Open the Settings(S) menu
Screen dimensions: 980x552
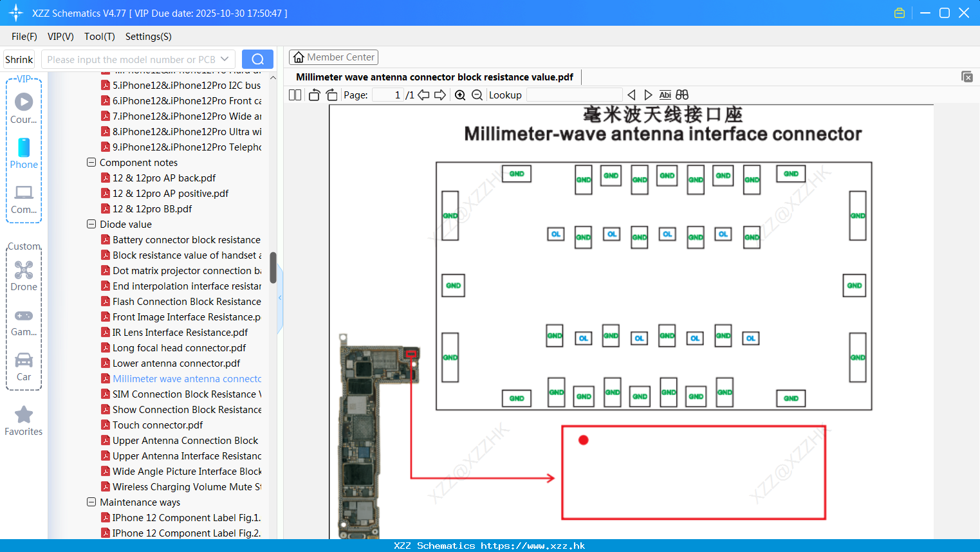click(149, 37)
